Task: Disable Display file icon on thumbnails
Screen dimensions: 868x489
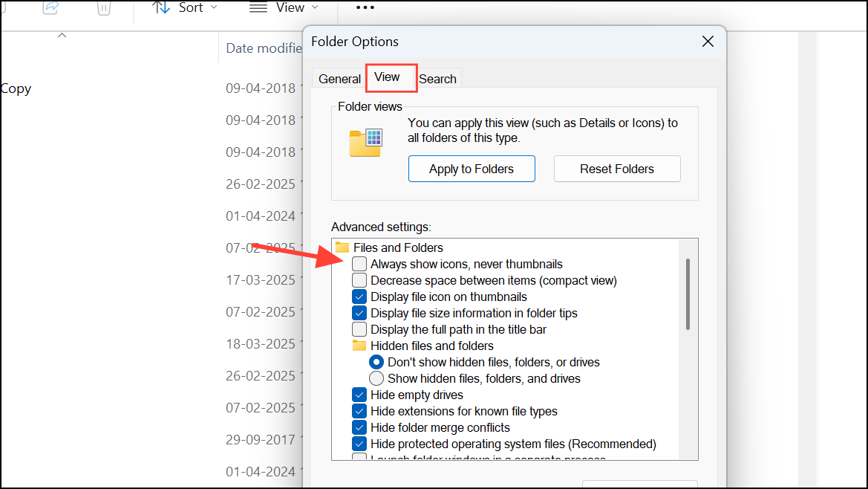Action: coord(359,297)
